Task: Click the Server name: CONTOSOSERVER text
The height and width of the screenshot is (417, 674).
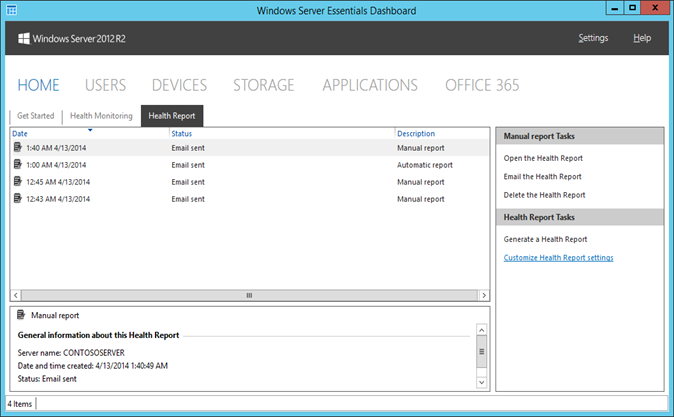Action: coord(71,353)
